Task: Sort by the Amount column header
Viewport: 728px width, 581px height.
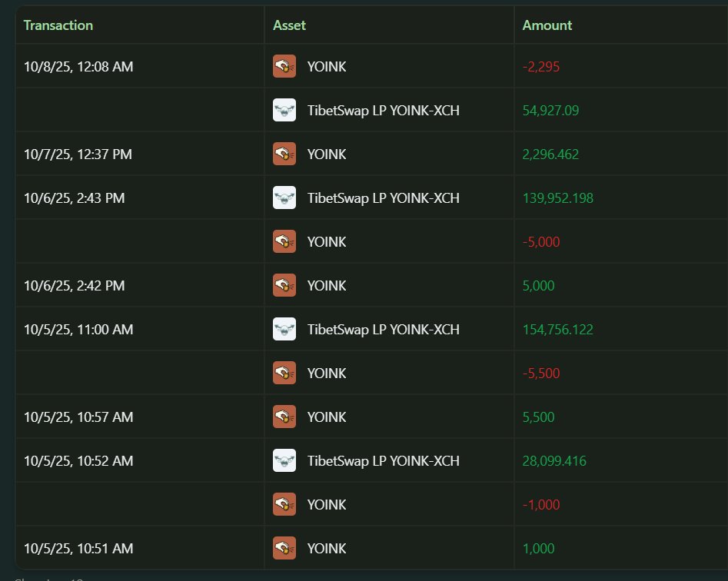Action: (547, 25)
